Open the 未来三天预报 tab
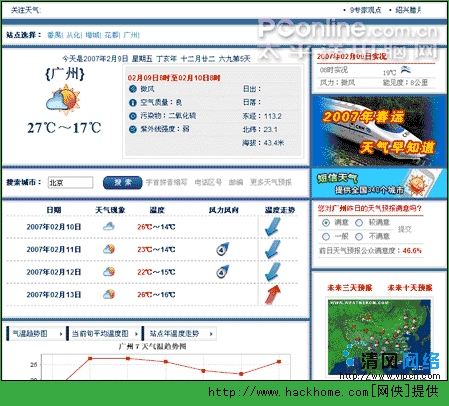 coord(349,288)
